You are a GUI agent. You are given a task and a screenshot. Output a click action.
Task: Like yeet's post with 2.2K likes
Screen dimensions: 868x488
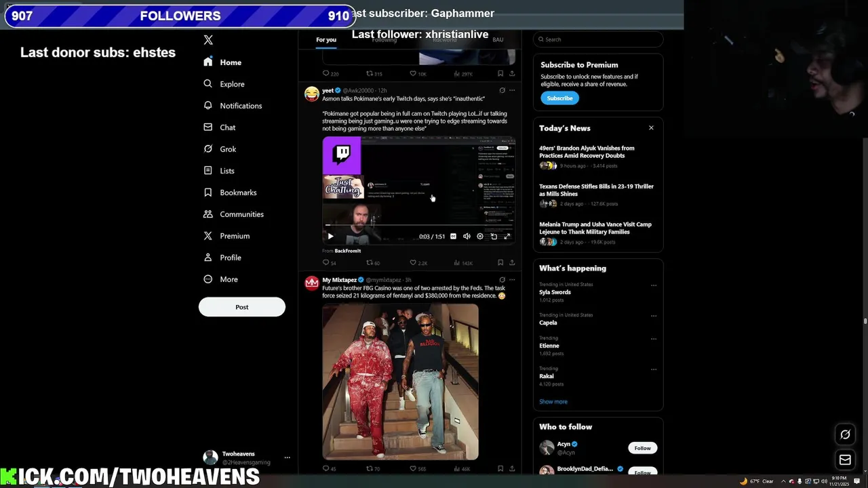pos(418,263)
